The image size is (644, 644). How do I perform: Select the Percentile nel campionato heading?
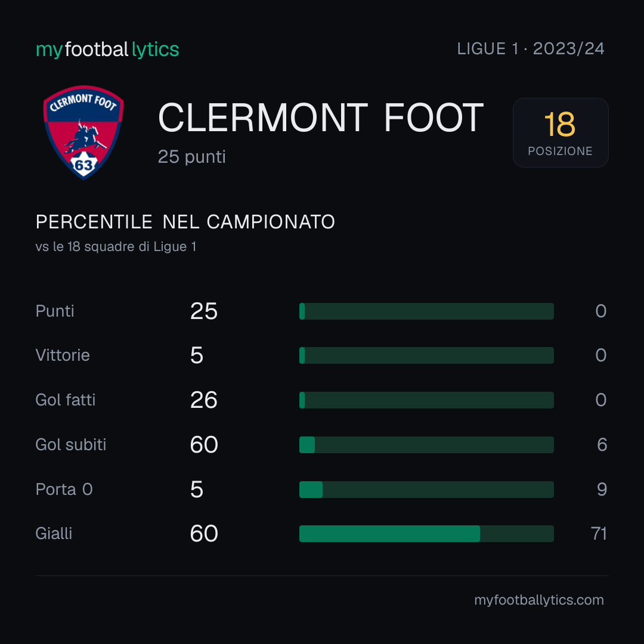(x=185, y=222)
